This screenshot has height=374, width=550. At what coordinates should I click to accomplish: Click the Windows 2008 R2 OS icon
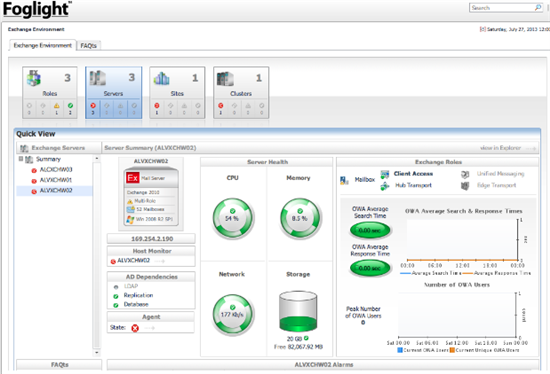click(x=130, y=219)
